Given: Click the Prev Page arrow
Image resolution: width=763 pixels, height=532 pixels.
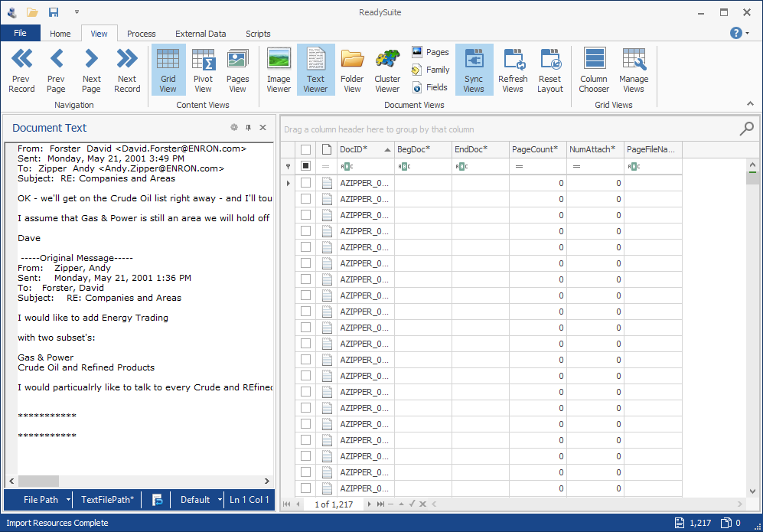Looking at the screenshot, I should pos(56,70).
